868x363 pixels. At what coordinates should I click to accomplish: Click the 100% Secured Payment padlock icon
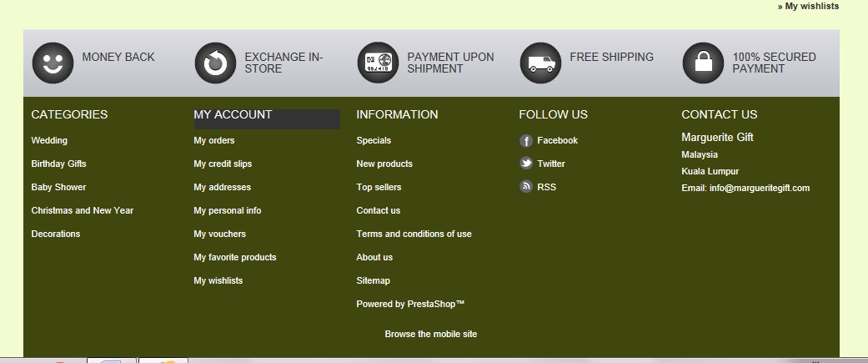pos(703,63)
